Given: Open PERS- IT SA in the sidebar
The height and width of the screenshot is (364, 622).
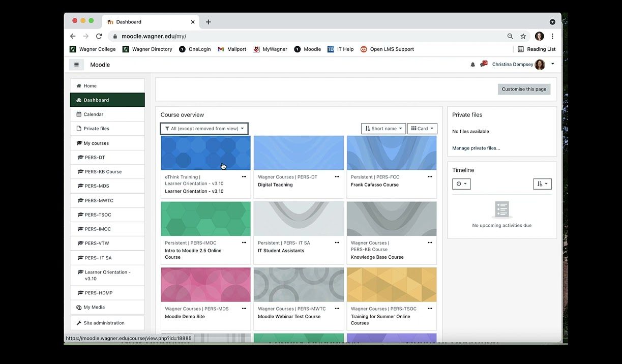Looking at the screenshot, I should pos(107,258).
